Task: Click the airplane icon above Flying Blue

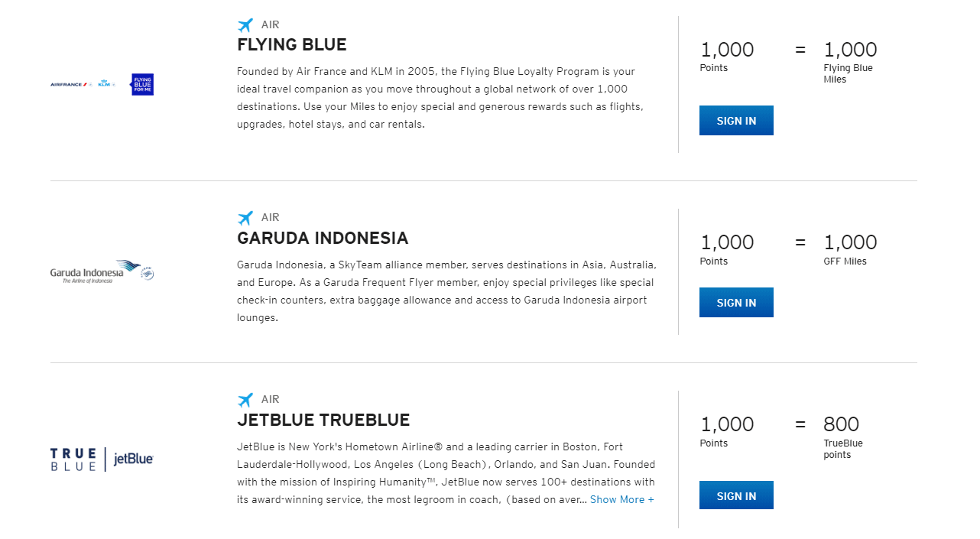Action: 245,25
